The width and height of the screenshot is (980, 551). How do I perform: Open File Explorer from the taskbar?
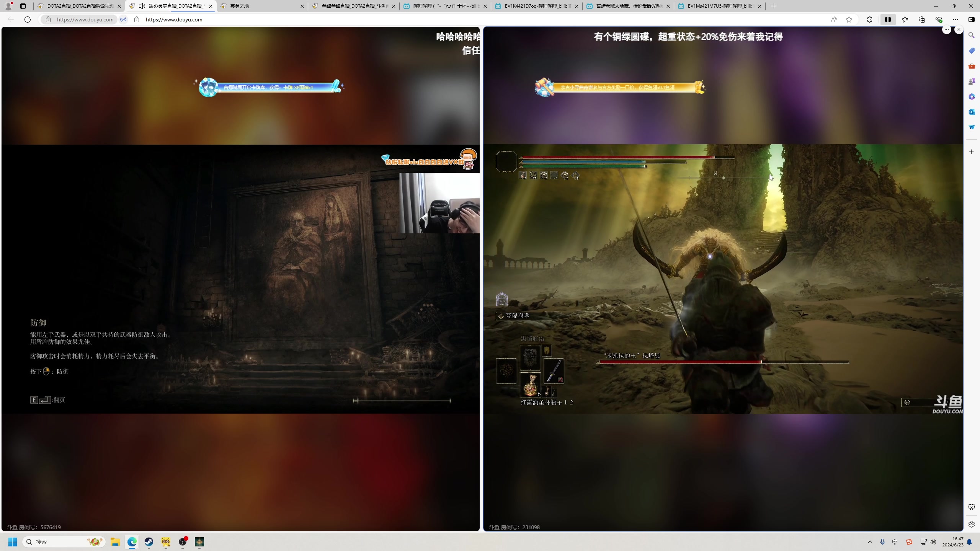coord(115,542)
